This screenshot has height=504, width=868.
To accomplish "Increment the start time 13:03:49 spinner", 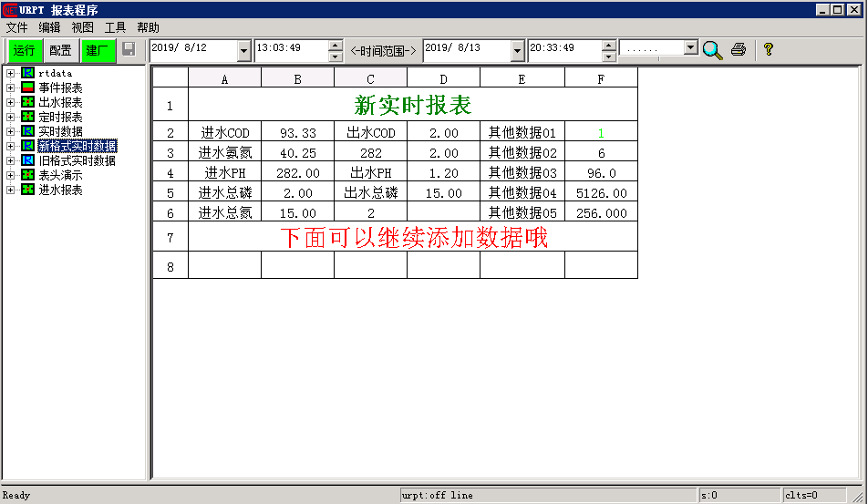I will tap(336, 45).
